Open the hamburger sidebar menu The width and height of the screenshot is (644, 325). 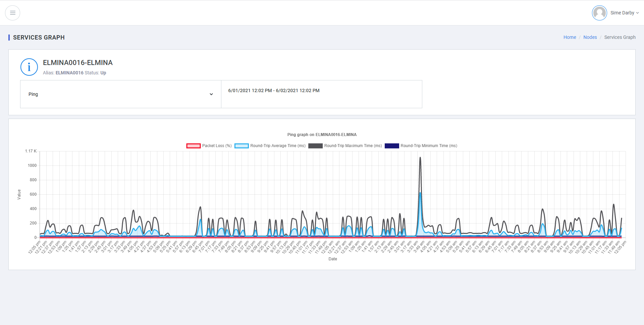pos(12,13)
